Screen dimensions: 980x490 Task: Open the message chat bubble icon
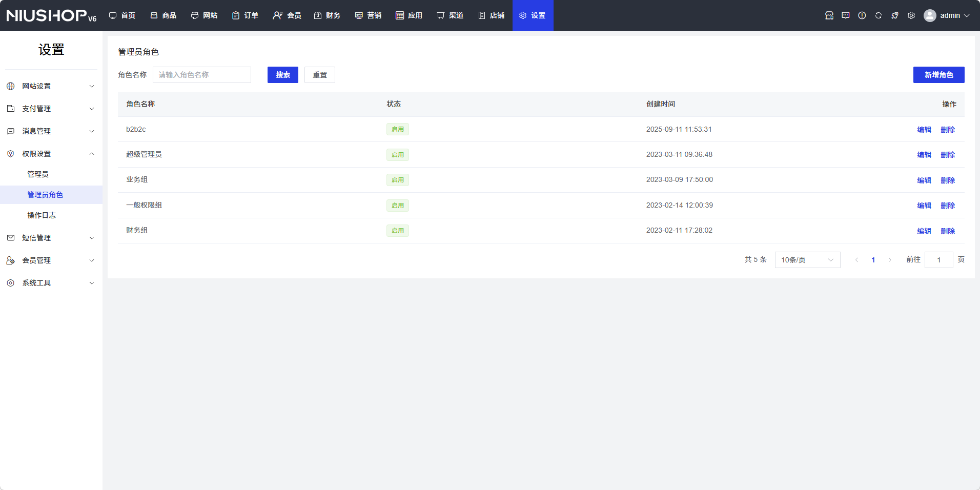pos(846,15)
